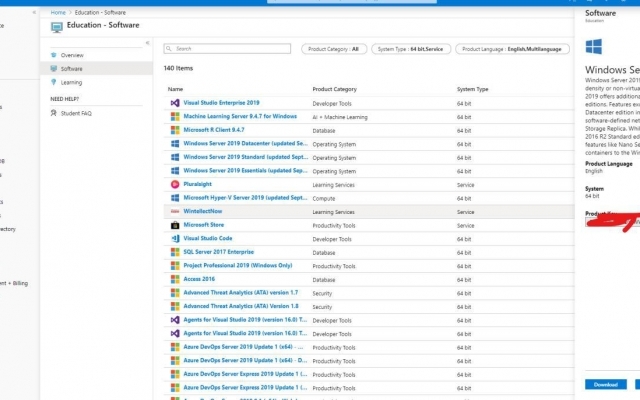This screenshot has height=400, width=640.
Task: Click the Microsoft R Client row icon
Action: (x=175, y=130)
